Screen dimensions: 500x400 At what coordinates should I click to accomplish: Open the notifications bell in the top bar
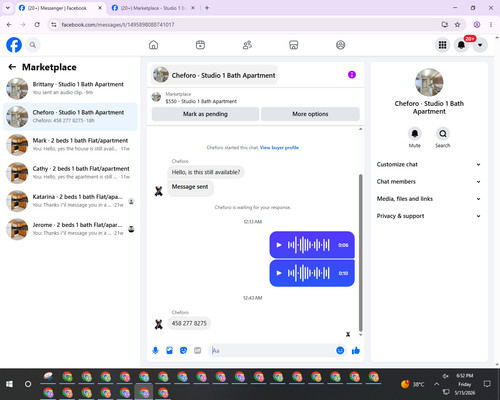point(461,45)
